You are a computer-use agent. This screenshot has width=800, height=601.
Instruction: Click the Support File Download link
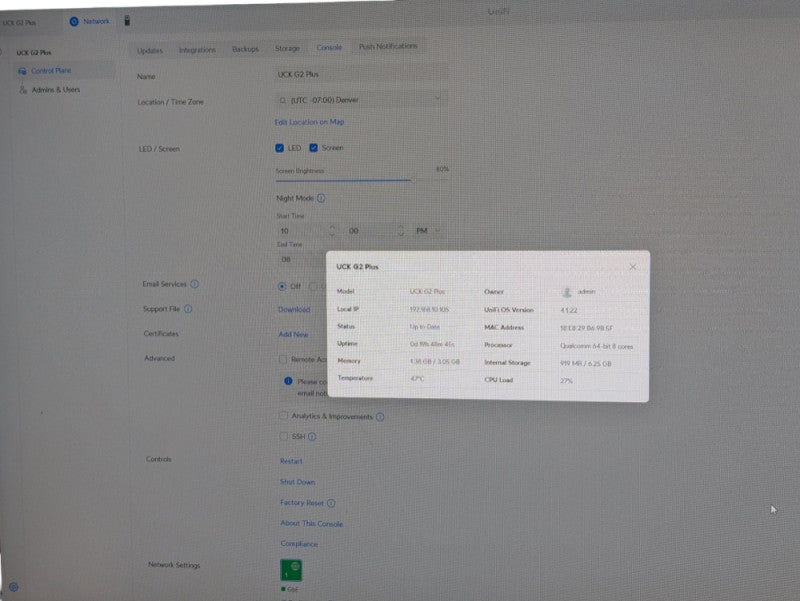point(294,310)
